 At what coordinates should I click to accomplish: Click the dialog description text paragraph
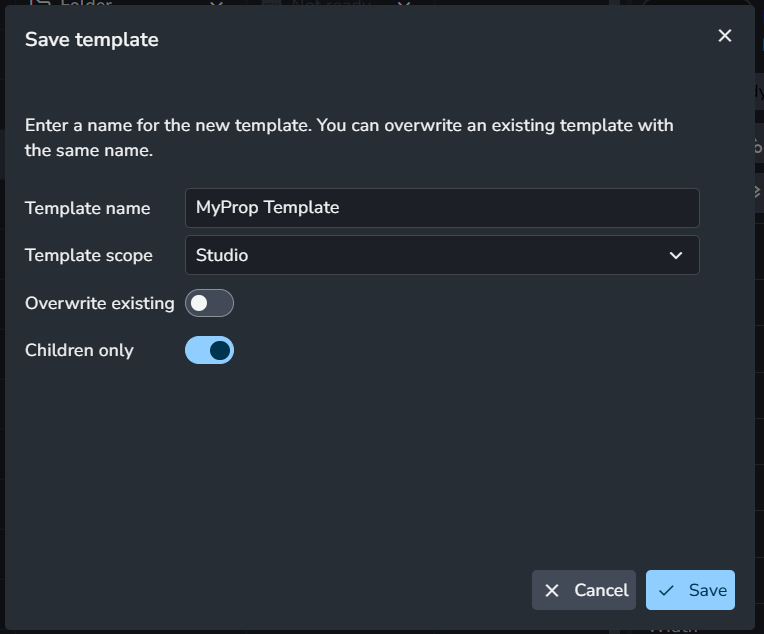349,137
